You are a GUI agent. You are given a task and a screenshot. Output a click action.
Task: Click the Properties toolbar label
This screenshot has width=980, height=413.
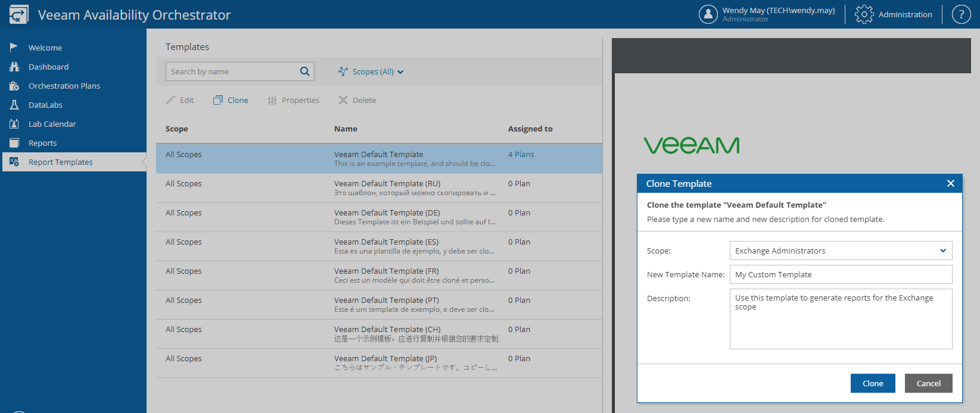[300, 100]
